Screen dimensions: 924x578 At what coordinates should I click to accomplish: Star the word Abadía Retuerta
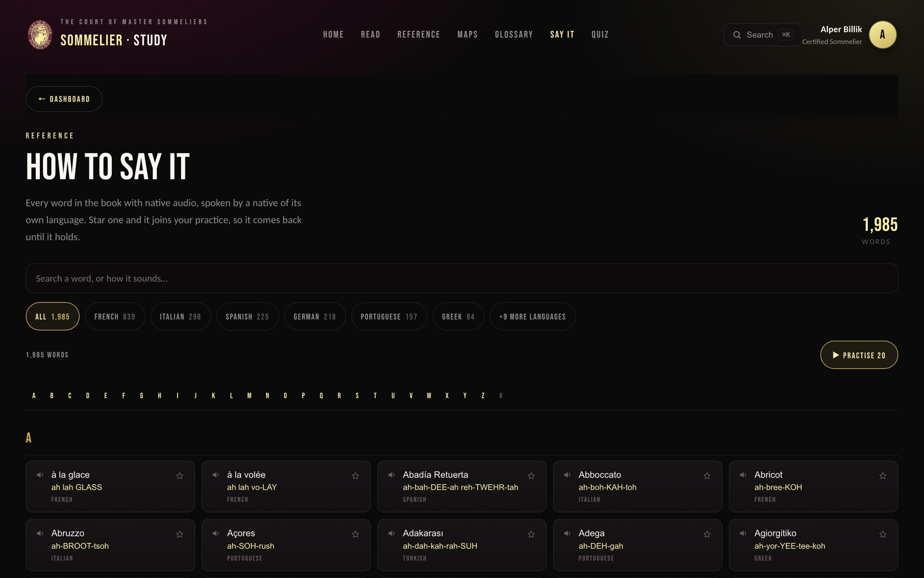(x=531, y=476)
